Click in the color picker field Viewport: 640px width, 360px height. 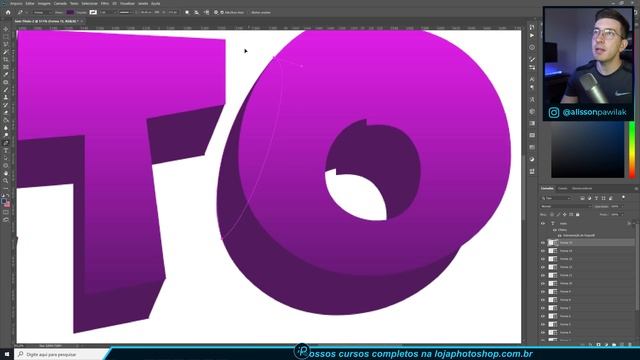click(588, 150)
